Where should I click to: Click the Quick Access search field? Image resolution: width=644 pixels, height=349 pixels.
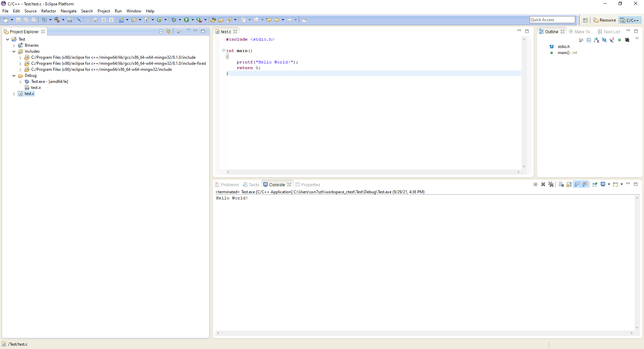coord(552,20)
